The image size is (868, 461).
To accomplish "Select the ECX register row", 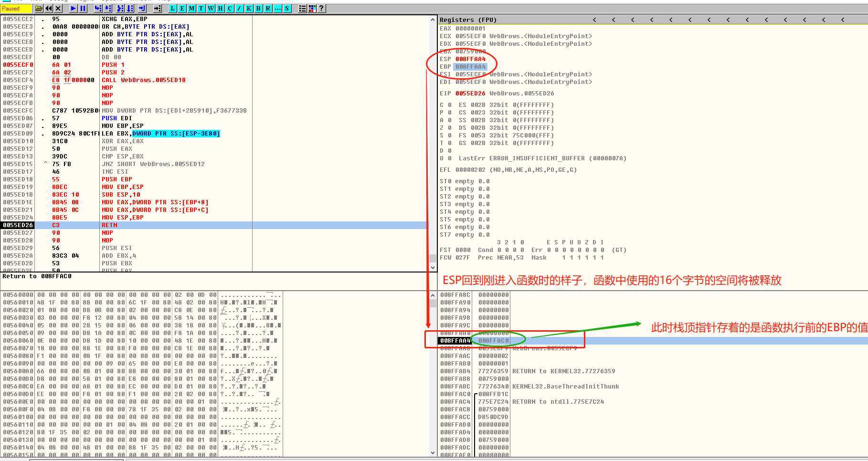I will (516, 36).
